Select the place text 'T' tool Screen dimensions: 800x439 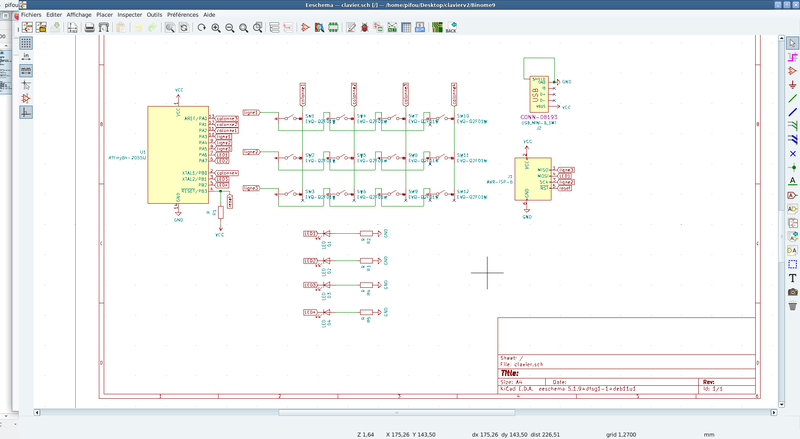tap(792, 277)
